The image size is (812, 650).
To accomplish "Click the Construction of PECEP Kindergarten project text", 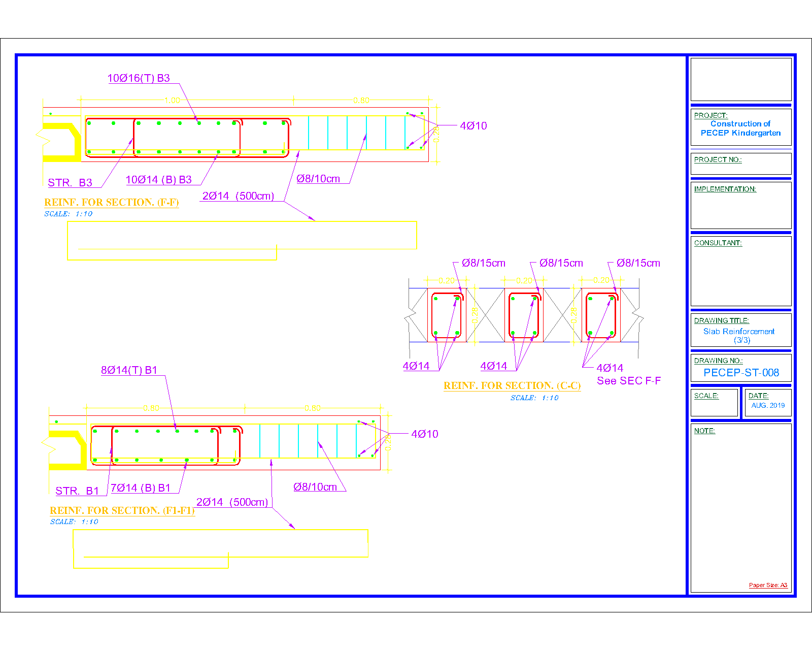I will [740, 128].
